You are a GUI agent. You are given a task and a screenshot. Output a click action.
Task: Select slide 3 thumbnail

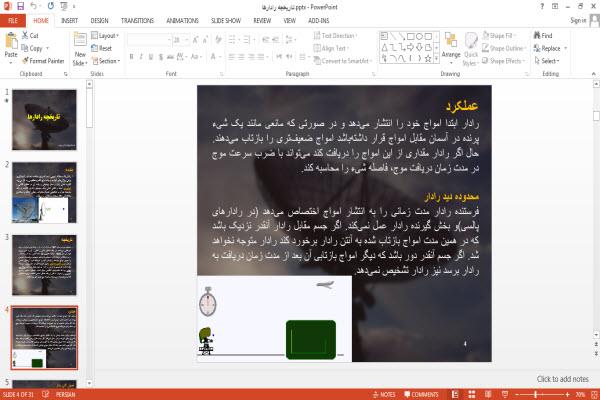pos(44,265)
